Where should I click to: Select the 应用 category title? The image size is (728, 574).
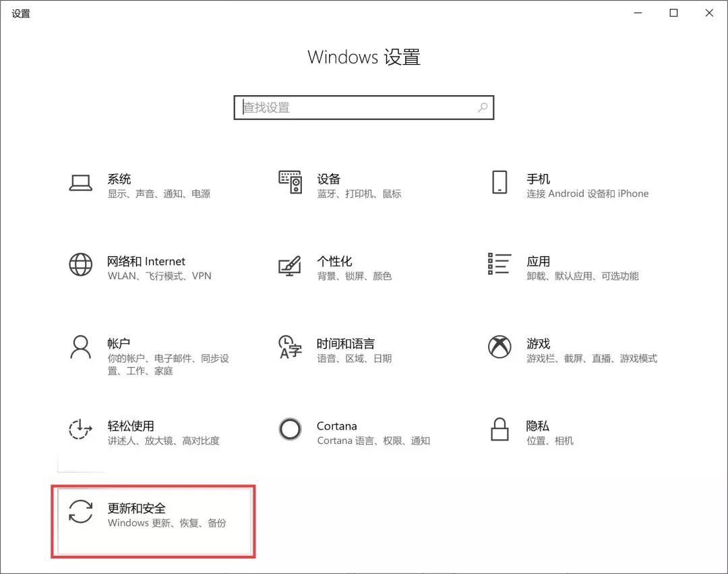coord(538,261)
